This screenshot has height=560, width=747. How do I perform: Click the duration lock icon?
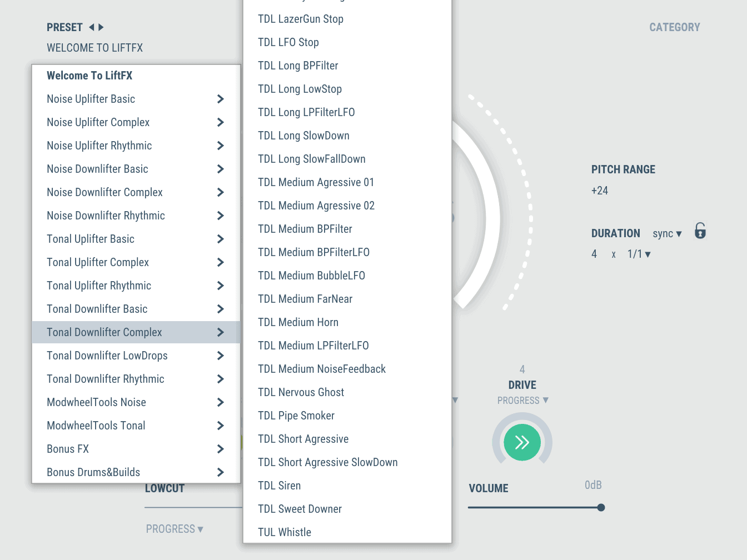700,231
